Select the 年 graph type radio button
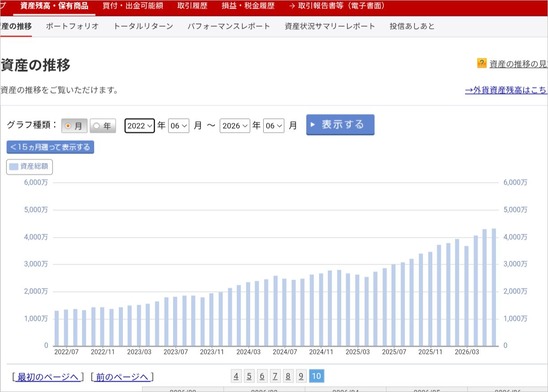This screenshot has height=392, width=548. point(103,125)
